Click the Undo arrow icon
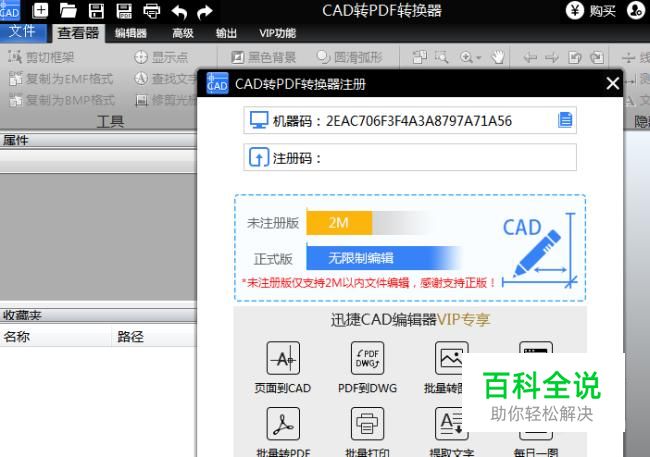 pos(179,12)
